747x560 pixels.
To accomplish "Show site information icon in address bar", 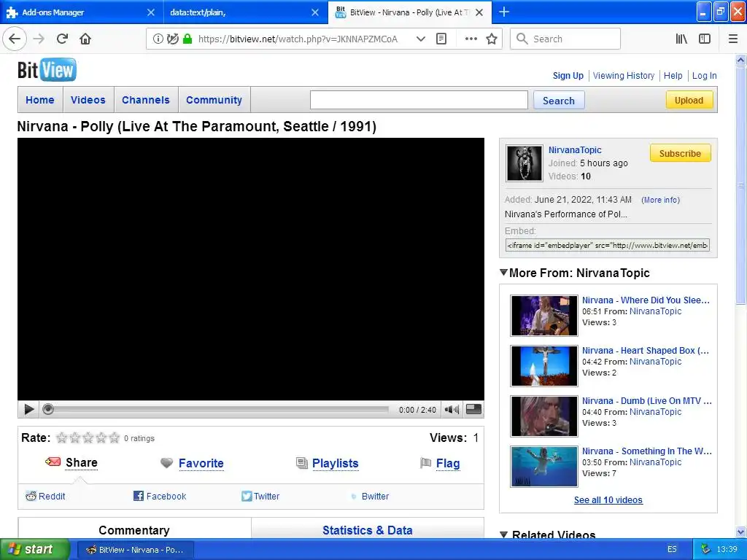I will (x=158, y=39).
